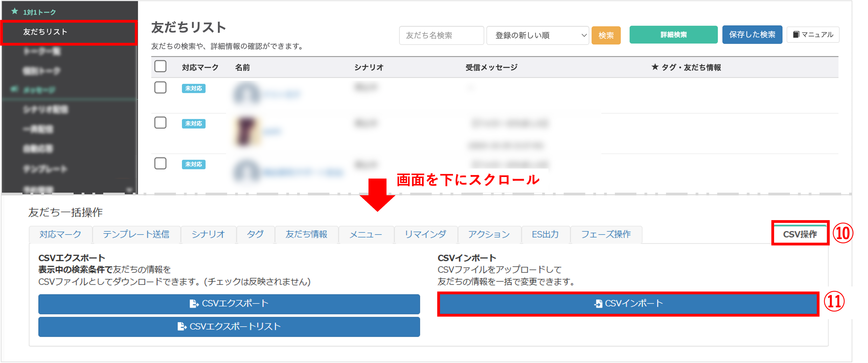The width and height of the screenshot is (868, 363).
Task: Click the green 詳細検索 button
Action: (673, 35)
